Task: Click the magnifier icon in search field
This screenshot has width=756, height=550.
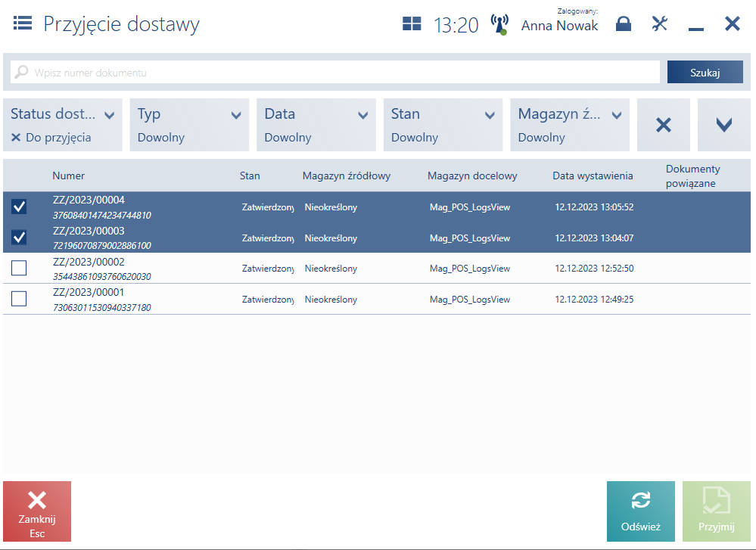Action: pos(21,73)
